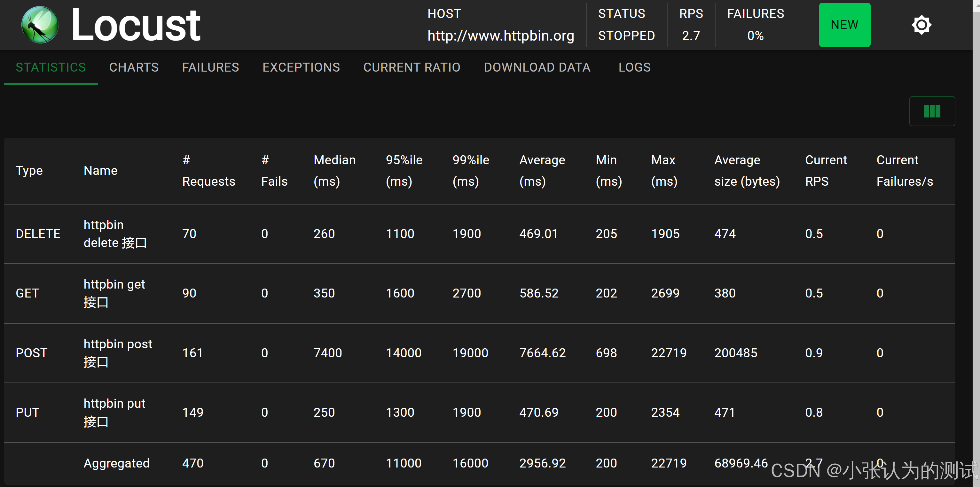Select the Exceptions tab
980x487 pixels.
(301, 67)
